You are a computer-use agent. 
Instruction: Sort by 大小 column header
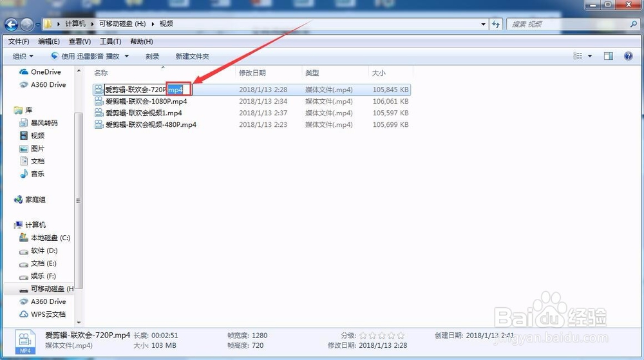379,73
